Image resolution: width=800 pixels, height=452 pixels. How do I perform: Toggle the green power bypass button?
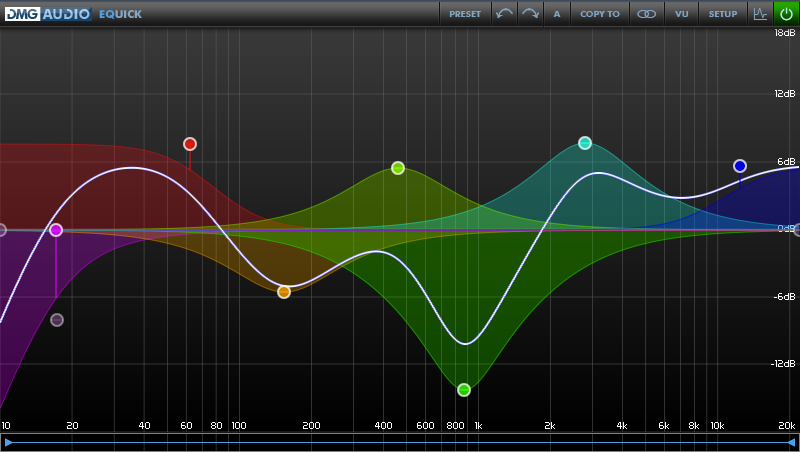[x=786, y=14]
